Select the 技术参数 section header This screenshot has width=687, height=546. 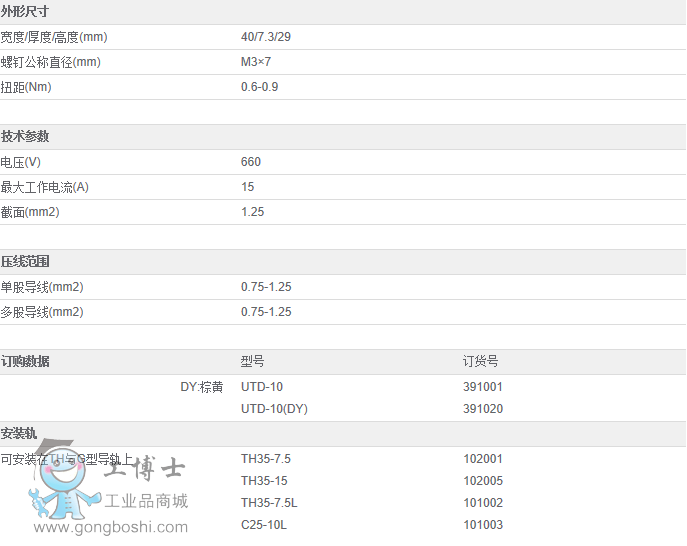click(25, 137)
